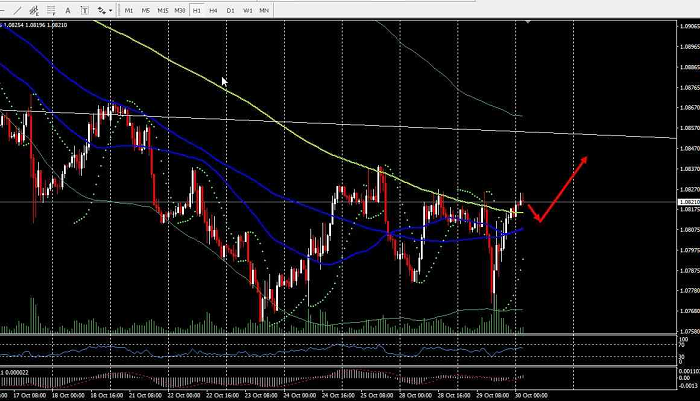This screenshot has width=700, height=401.
Task: Select the Equidistant Channel tool
Action: coord(34,10)
